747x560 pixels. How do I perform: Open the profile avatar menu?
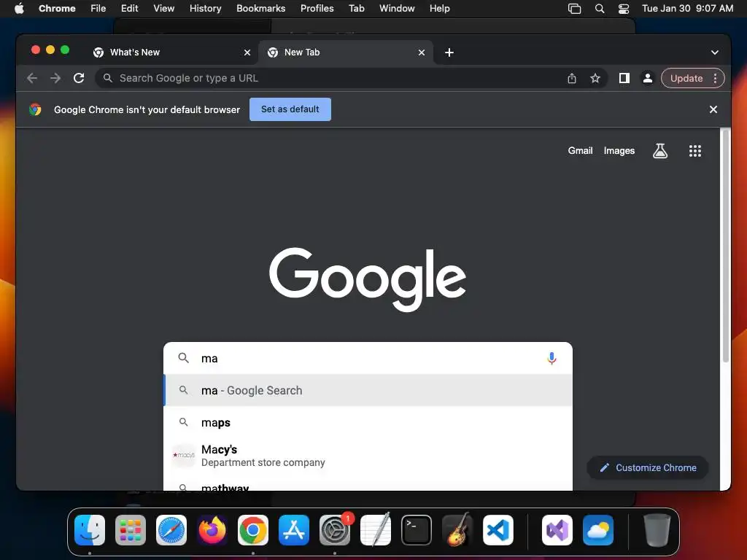648,78
